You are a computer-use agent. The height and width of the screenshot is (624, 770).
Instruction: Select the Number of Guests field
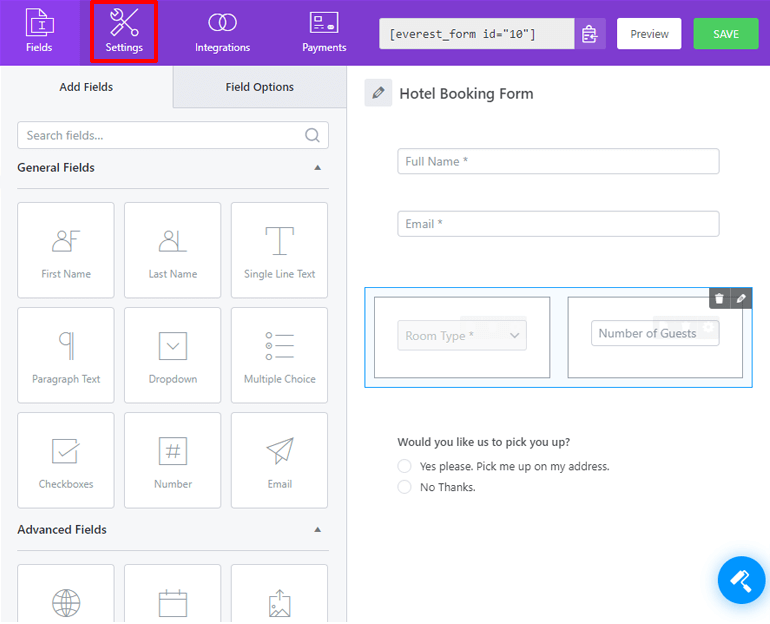(x=655, y=333)
